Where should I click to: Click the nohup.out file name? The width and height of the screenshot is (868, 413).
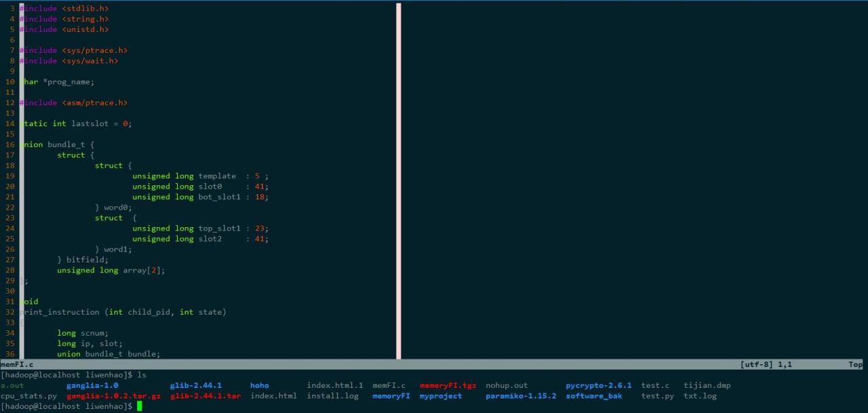[x=507, y=385]
